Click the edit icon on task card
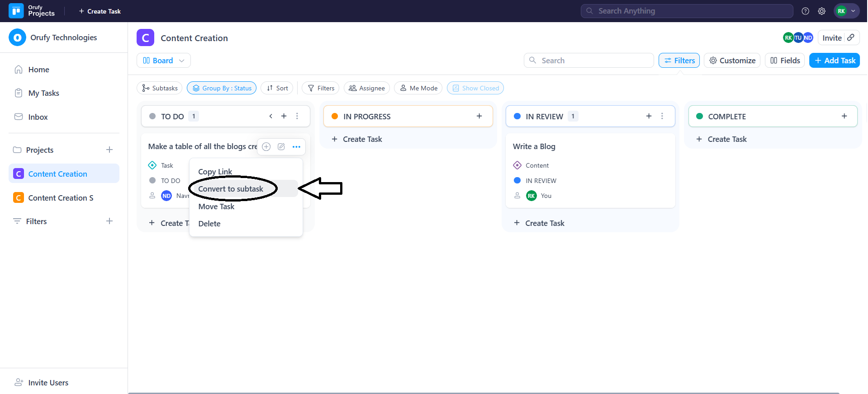The height and width of the screenshot is (394, 868). pyautogui.click(x=281, y=146)
